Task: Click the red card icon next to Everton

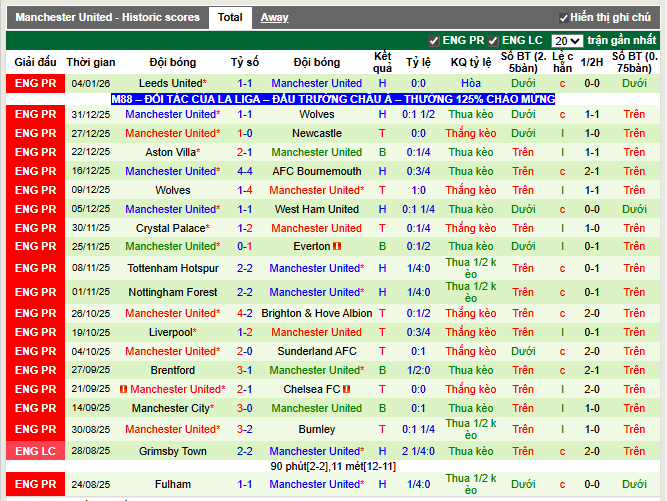Action: (x=337, y=246)
